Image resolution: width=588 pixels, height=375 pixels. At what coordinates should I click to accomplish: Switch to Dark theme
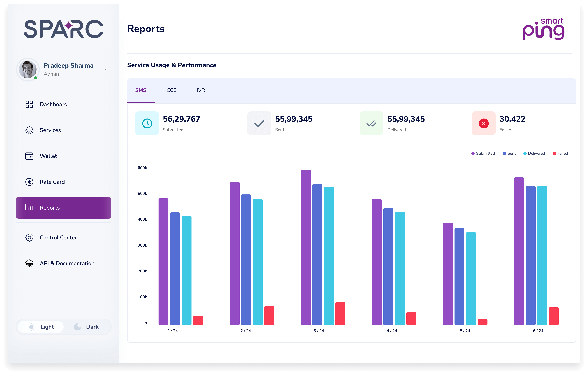[86, 327]
